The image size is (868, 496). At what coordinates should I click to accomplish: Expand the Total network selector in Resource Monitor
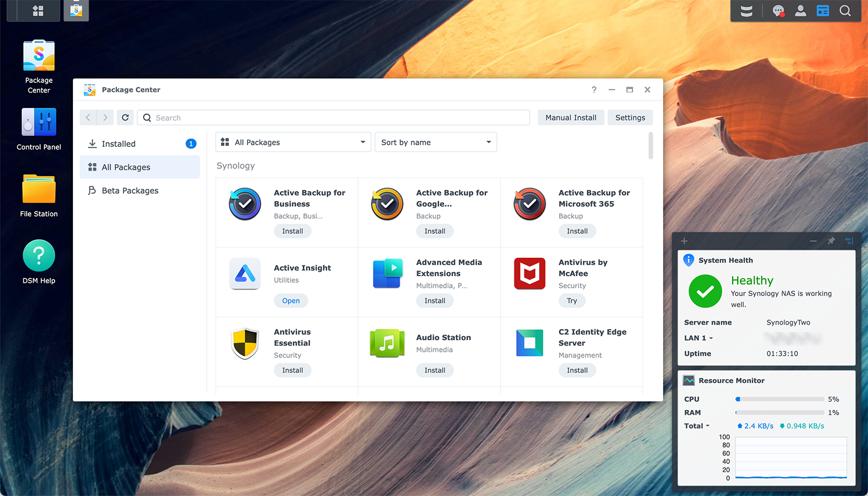[697, 426]
